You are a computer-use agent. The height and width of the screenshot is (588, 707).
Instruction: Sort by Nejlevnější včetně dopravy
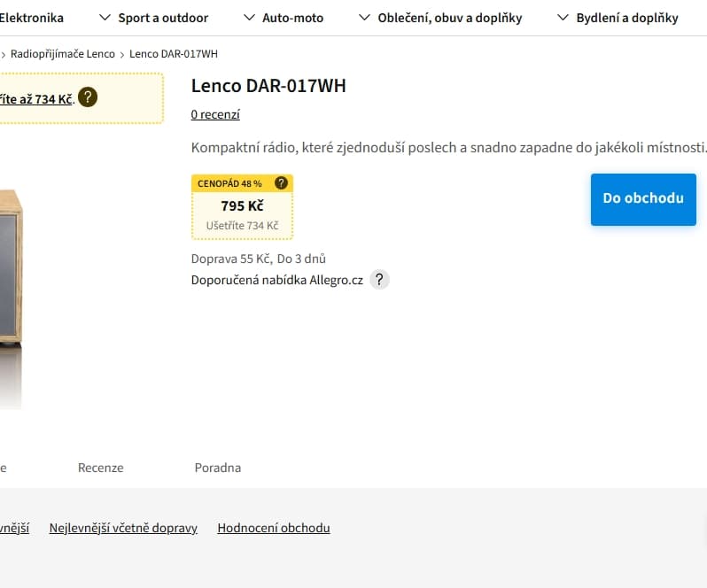pyautogui.click(x=123, y=528)
